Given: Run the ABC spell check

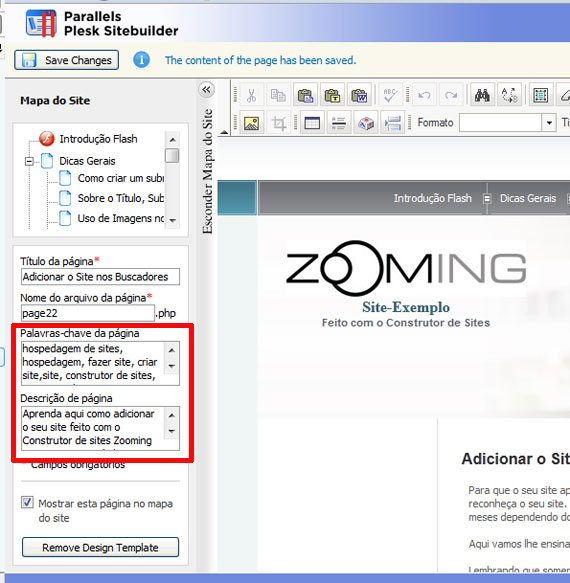Looking at the screenshot, I should 390,95.
